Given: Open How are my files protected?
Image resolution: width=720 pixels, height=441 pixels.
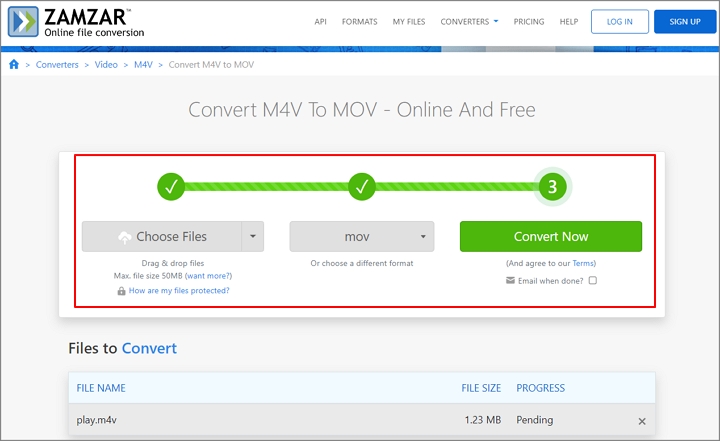Looking at the screenshot, I should click(x=179, y=290).
